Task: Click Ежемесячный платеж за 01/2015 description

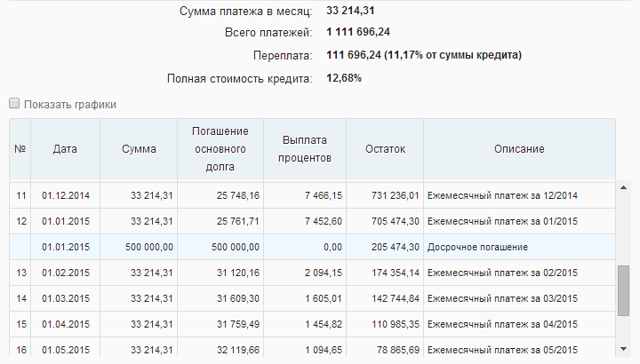Action: tap(502, 222)
